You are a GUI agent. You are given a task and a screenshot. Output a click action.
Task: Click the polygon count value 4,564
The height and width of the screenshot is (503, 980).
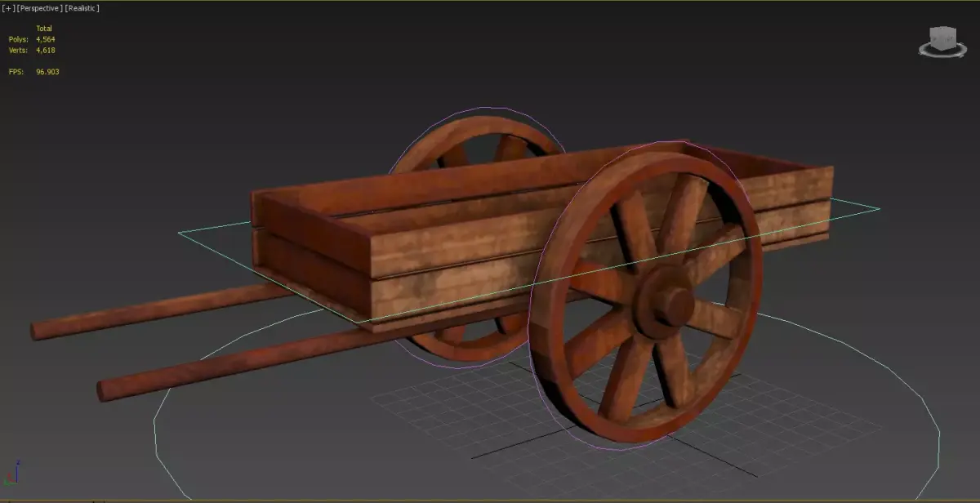point(46,39)
